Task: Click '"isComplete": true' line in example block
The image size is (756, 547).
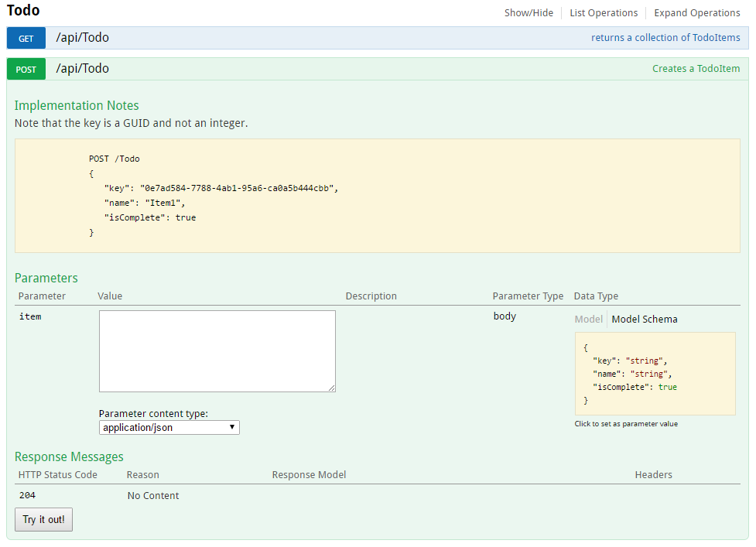Action: (x=150, y=217)
